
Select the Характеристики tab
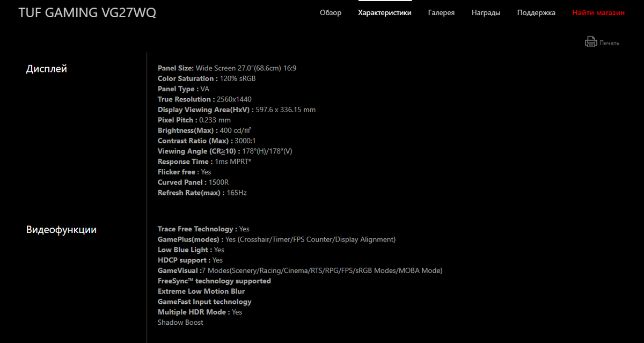coord(385,13)
